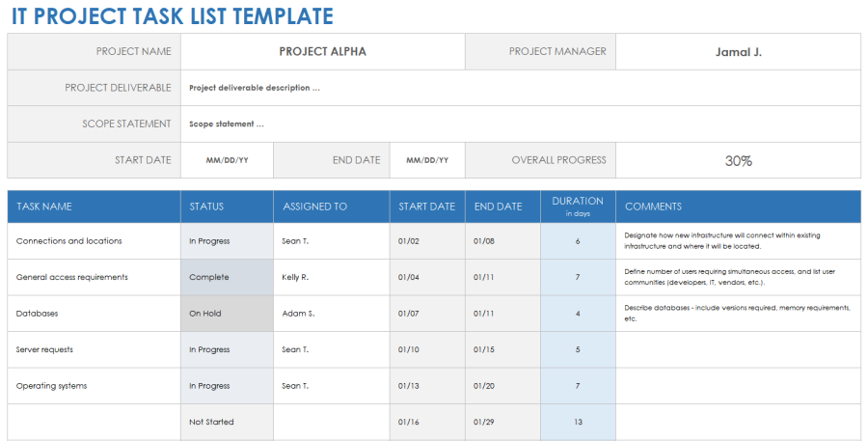This screenshot has width=868, height=441.
Task: Select the project End Date MM/DD/YY field
Action: pyautogui.click(x=427, y=160)
